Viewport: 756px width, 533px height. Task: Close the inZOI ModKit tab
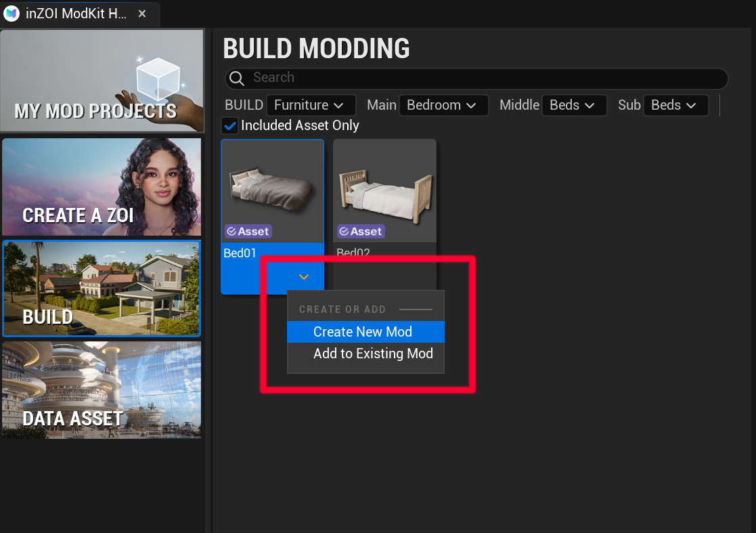point(141,14)
